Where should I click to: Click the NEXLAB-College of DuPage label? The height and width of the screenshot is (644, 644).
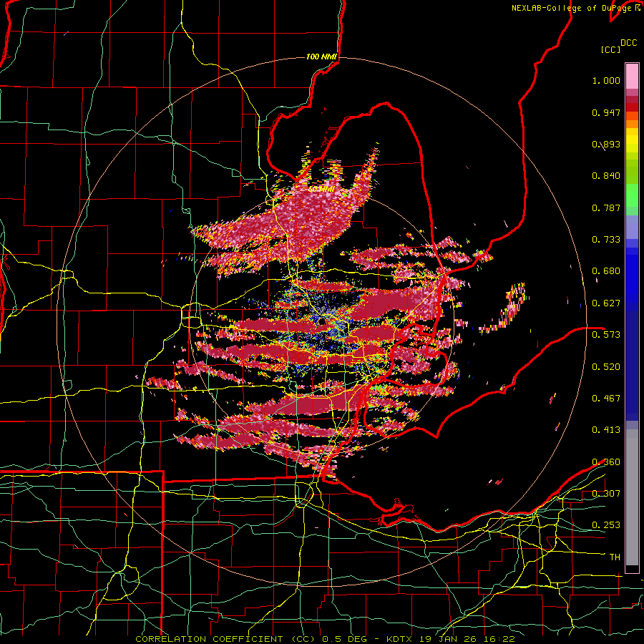coord(571,8)
